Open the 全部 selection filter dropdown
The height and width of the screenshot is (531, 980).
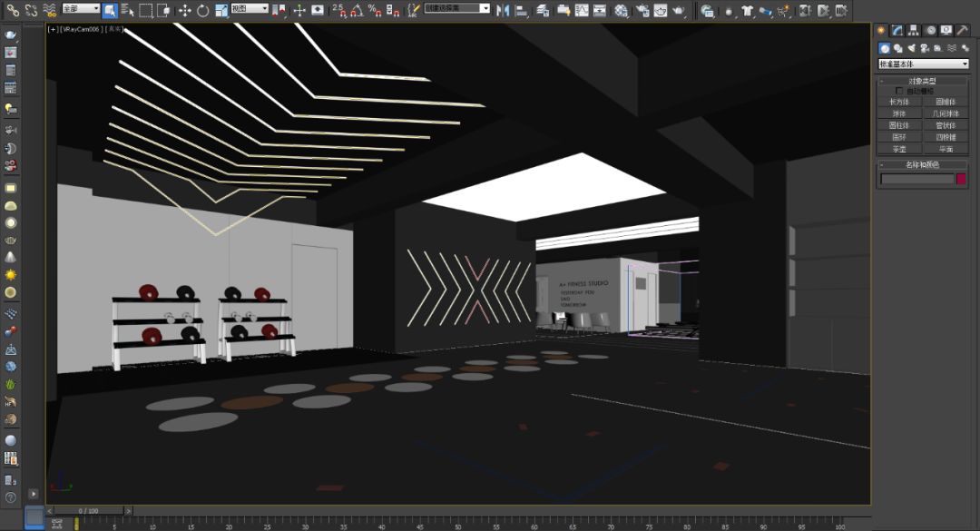(81, 9)
